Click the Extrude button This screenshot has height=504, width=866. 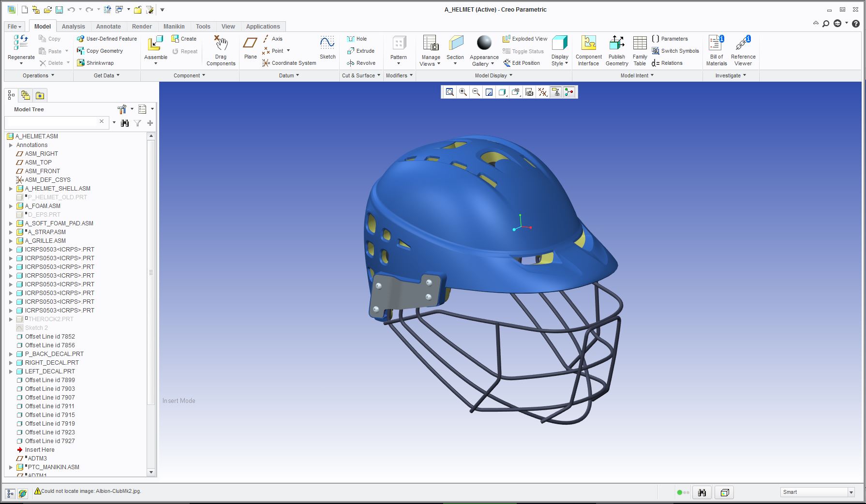click(x=360, y=51)
